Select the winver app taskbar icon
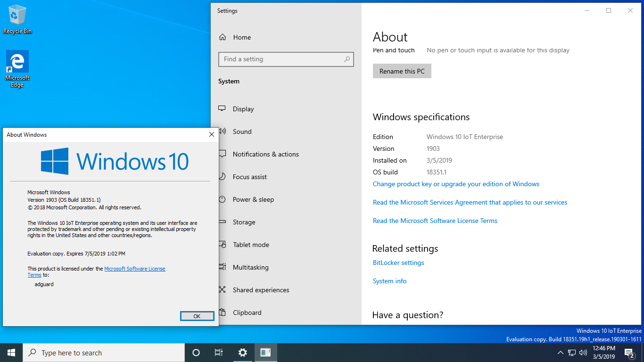Image resolution: width=644 pixels, height=362 pixels. pos(265,353)
